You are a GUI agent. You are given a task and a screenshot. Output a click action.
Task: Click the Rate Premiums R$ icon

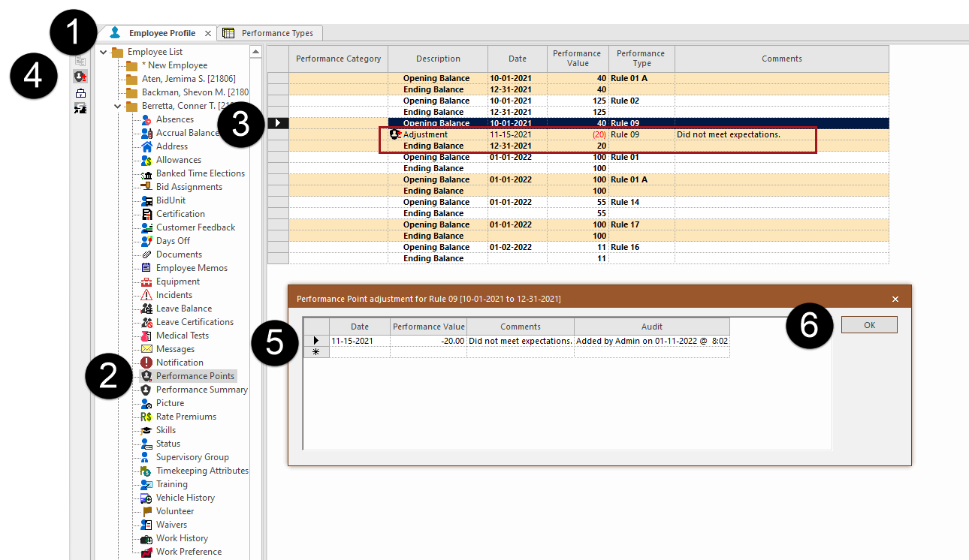(147, 416)
